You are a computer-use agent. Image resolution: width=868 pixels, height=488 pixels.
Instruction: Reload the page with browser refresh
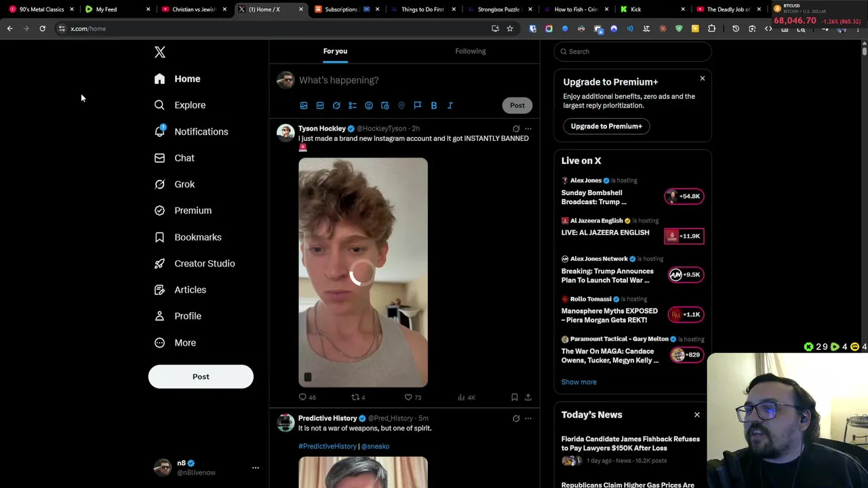pos(42,28)
